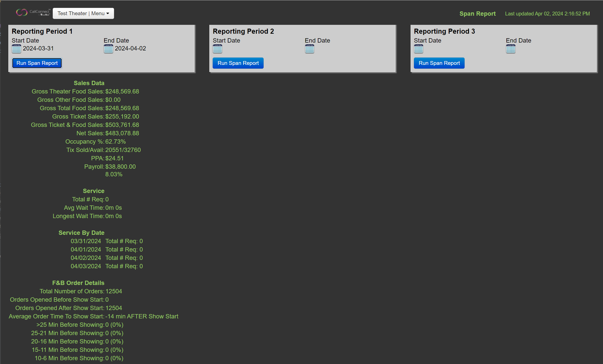The width and height of the screenshot is (603, 364).
Task: Click the Span Report page title
Action: (x=477, y=14)
